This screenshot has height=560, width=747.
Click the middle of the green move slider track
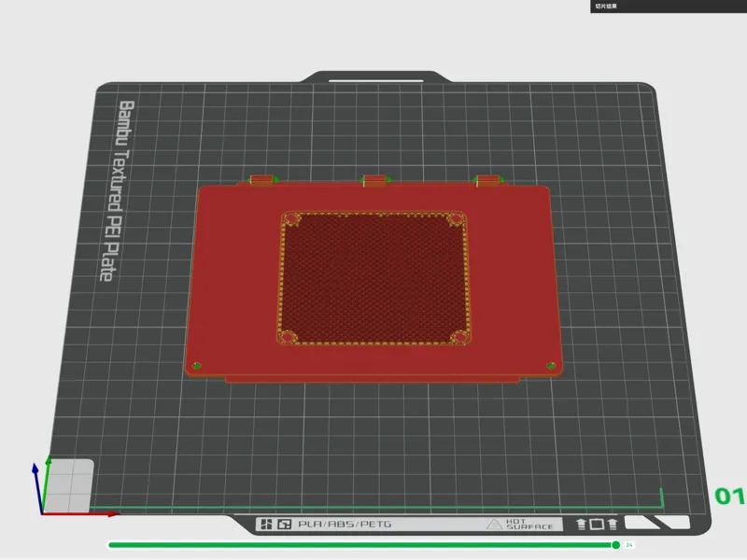point(362,545)
